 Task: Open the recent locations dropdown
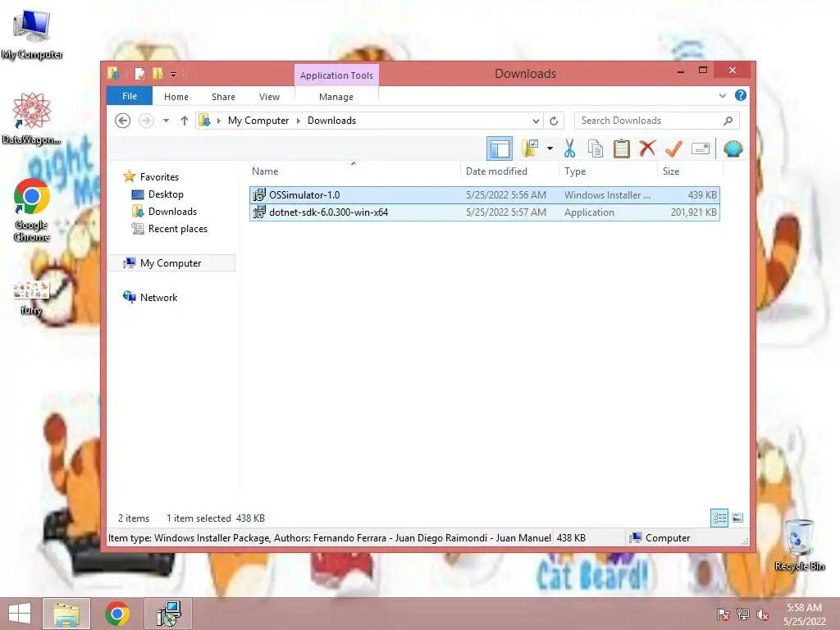pyautogui.click(x=166, y=121)
